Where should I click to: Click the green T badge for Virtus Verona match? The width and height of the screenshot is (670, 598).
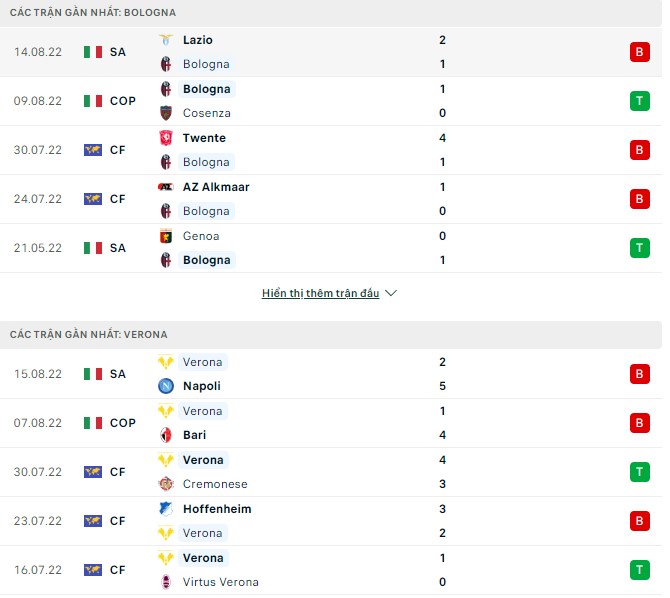[639, 570]
